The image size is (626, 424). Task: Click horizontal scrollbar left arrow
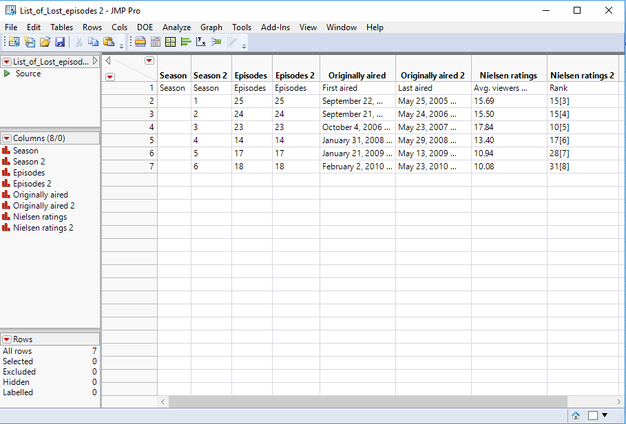(x=163, y=401)
